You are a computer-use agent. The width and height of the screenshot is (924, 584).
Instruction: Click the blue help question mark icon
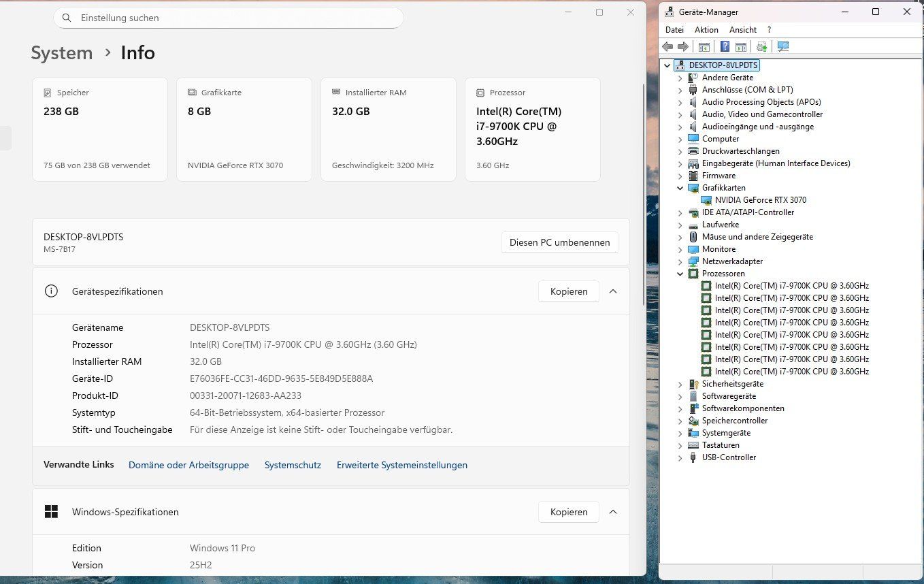click(725, 46)
